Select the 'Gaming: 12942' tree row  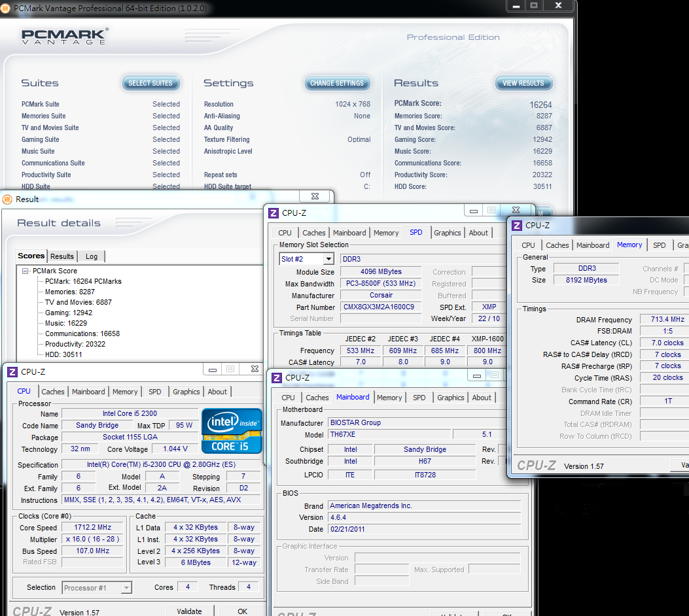pos(69,313)
